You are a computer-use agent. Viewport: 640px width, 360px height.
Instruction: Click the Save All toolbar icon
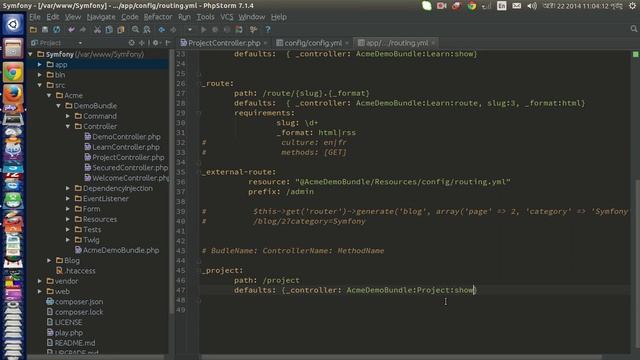click(x=45, y=29)
